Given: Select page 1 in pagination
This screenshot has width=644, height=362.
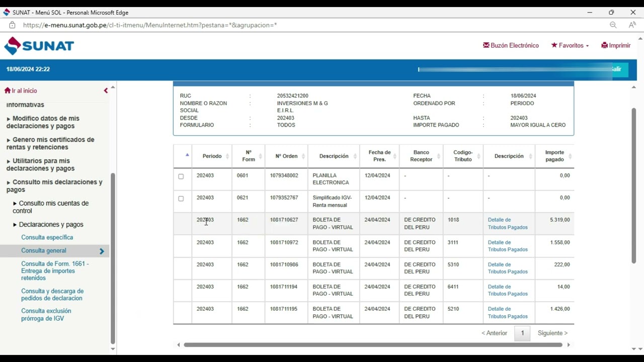Looking at the screenshot, I should click(522, 333).
